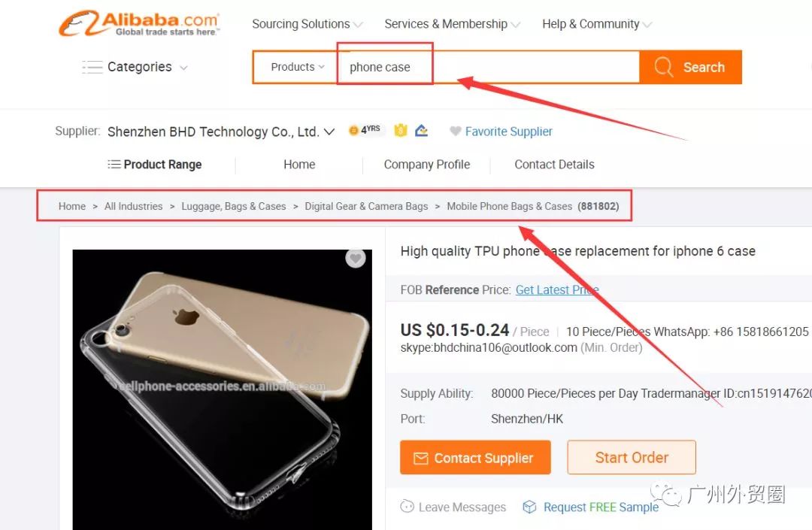The image size is (812, 530).
Task: Switch to Company Profile tab
Action: point(427,165)
